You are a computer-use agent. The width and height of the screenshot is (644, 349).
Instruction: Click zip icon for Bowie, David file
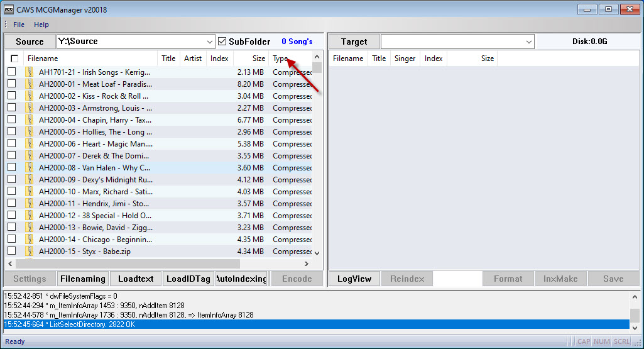click(x=30, y=227)
